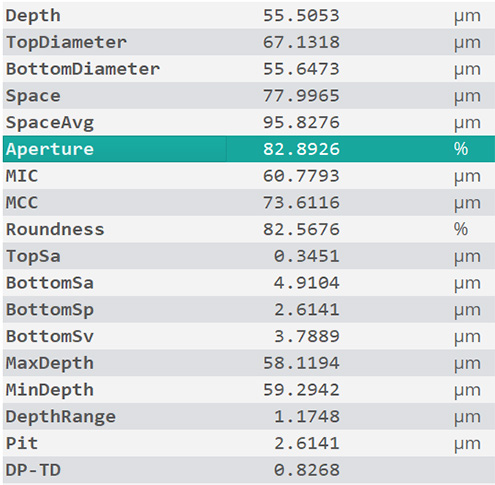Click the µm unit in DepthRange row

[x=467, y=418]
